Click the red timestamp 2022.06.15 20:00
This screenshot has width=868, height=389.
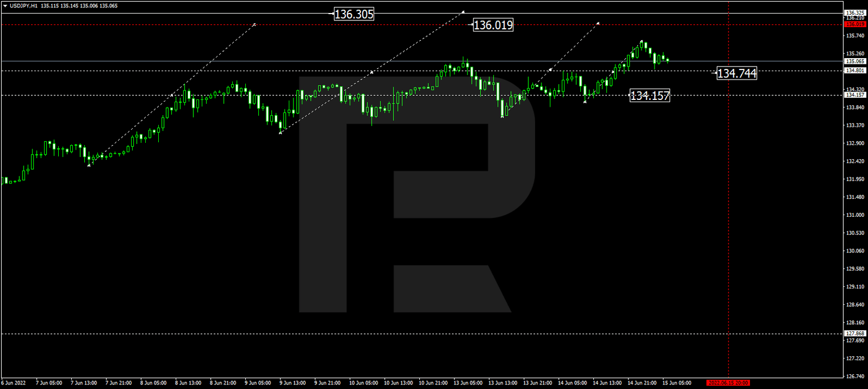pos(730,382)
